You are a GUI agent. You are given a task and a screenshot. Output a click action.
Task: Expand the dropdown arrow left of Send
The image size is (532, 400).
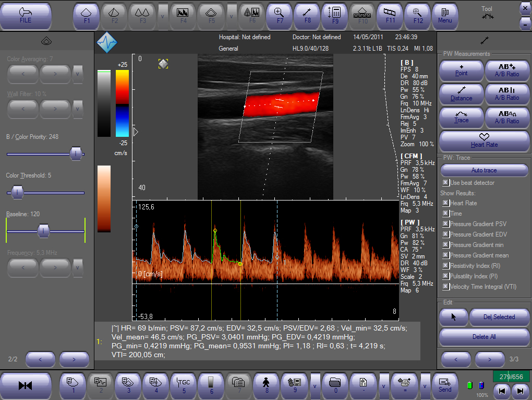pos(425,385)
